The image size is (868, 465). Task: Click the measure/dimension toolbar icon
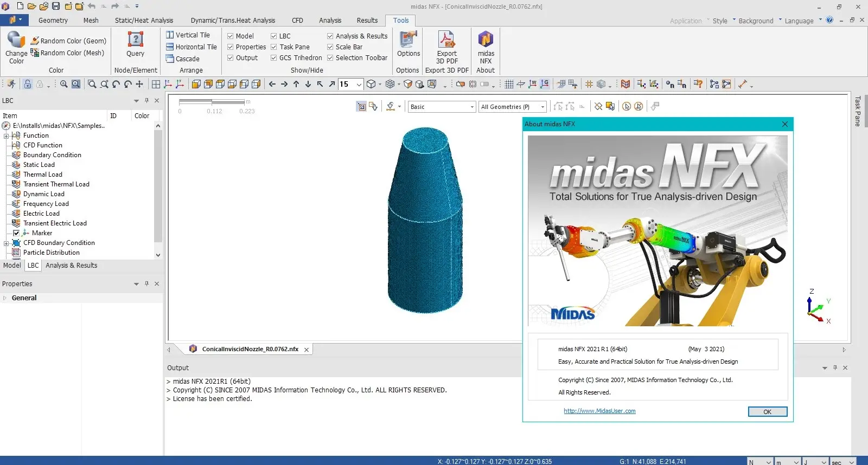[x=742, y=84]
